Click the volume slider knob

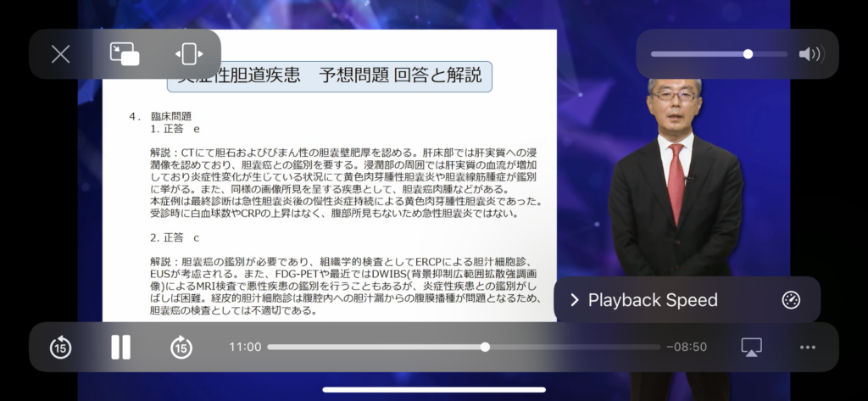click(x=748, y=54)
